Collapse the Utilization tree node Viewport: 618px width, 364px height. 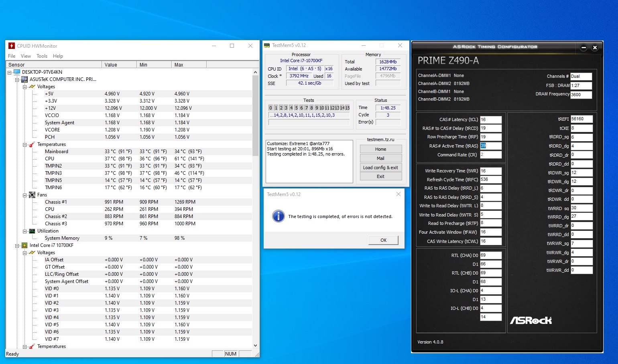(24, 231)
